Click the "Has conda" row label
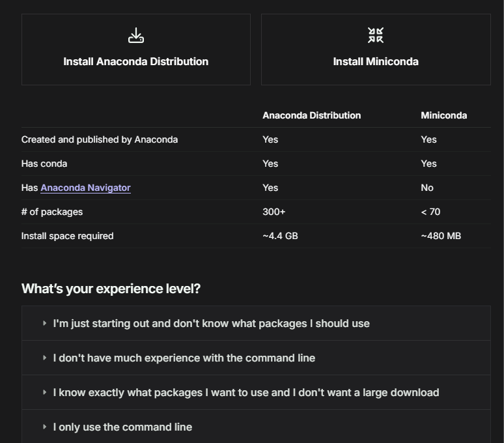 click(x=44, y=164)
